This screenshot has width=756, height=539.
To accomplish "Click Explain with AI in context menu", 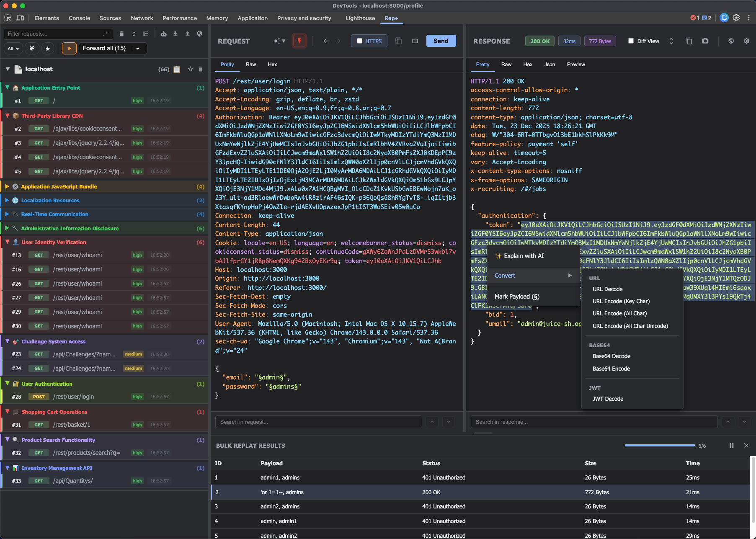I will pos(524,256).
